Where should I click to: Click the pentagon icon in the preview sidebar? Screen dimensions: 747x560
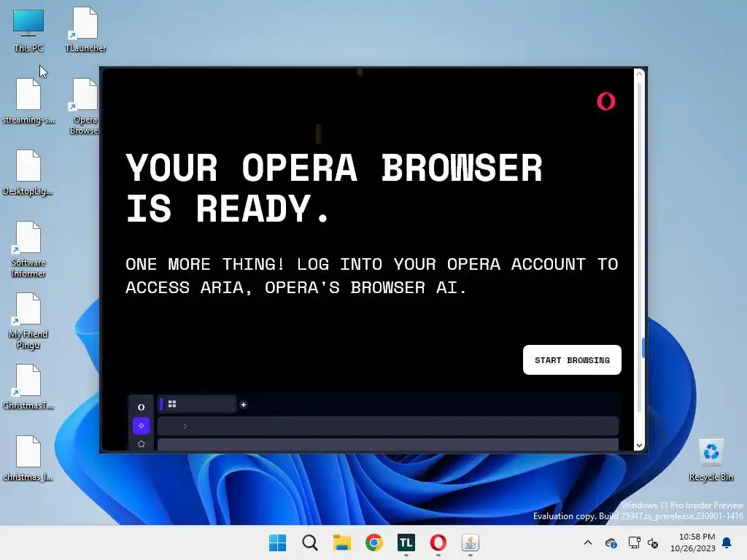coord(141,444)
